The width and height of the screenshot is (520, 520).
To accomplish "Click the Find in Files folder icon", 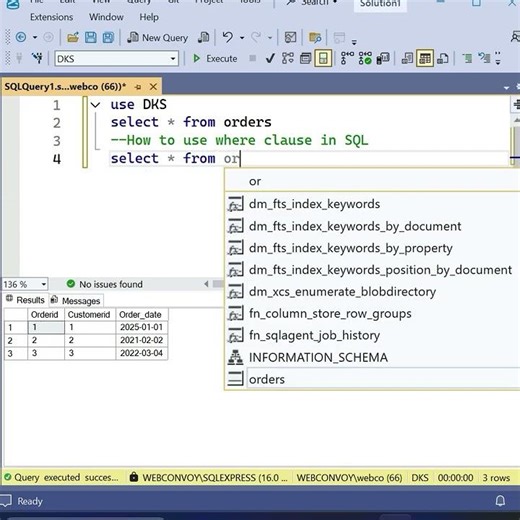I will [x=315, y=37].
